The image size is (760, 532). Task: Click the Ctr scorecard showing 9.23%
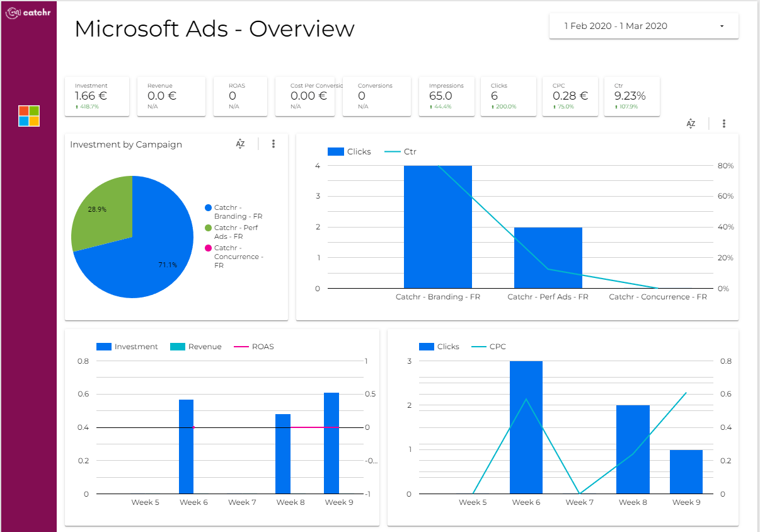point(632,96)
